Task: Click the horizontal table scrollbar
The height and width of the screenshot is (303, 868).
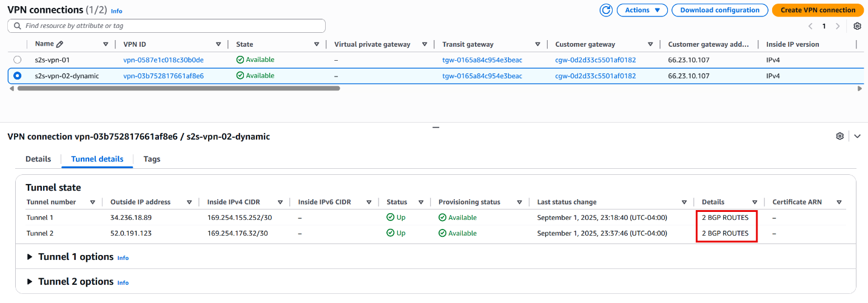Action: pos(179,88)
